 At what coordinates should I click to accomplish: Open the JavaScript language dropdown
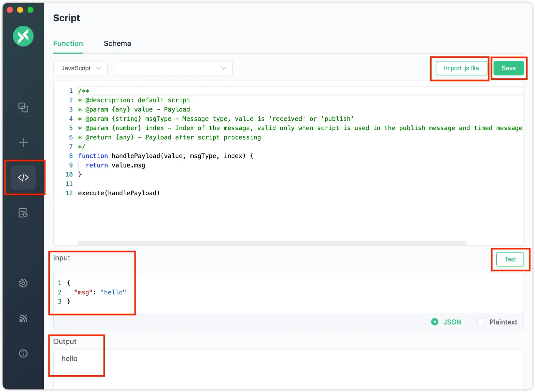[80, 68]
